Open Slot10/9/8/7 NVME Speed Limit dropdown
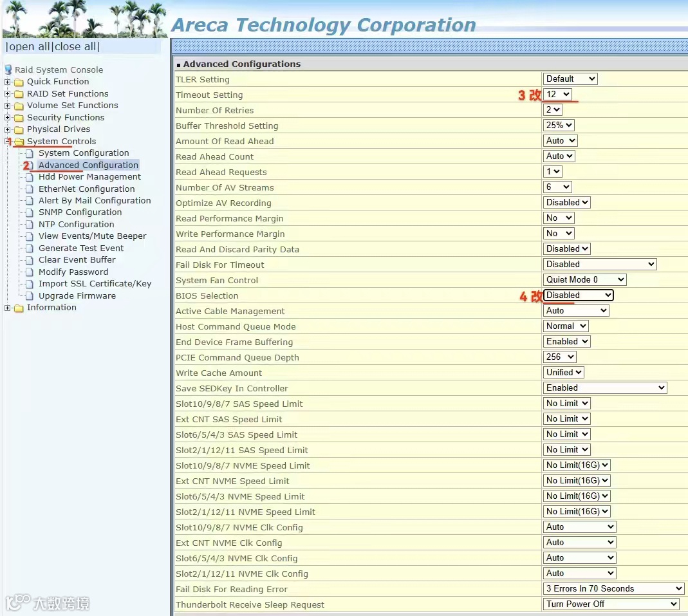 (577, 465)
